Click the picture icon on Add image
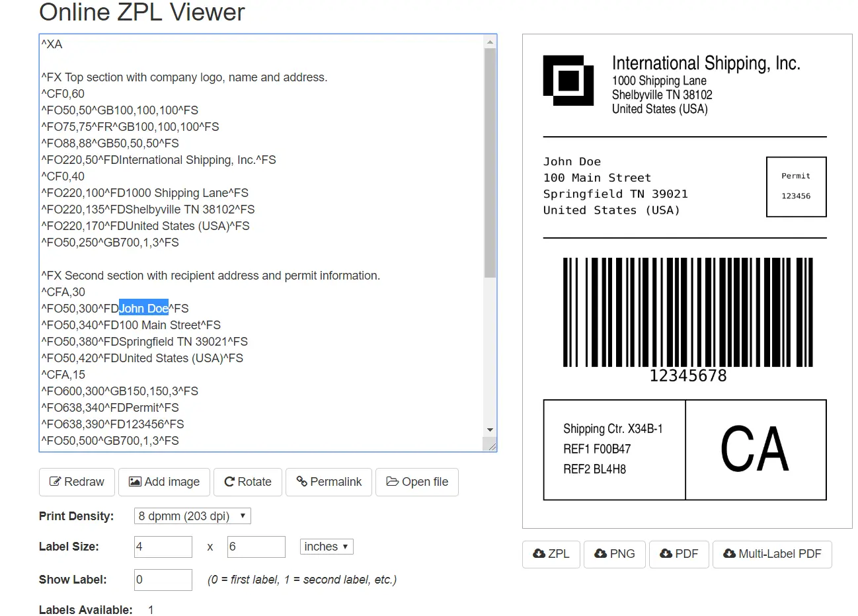This screenshot has width=858, height=616. click(x=135, y=482)
